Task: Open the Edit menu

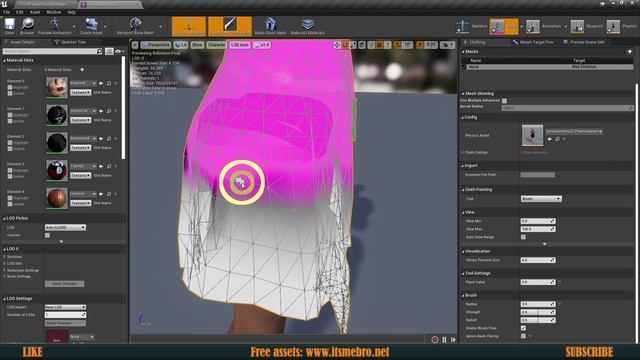Action: (x=20, y=12)
